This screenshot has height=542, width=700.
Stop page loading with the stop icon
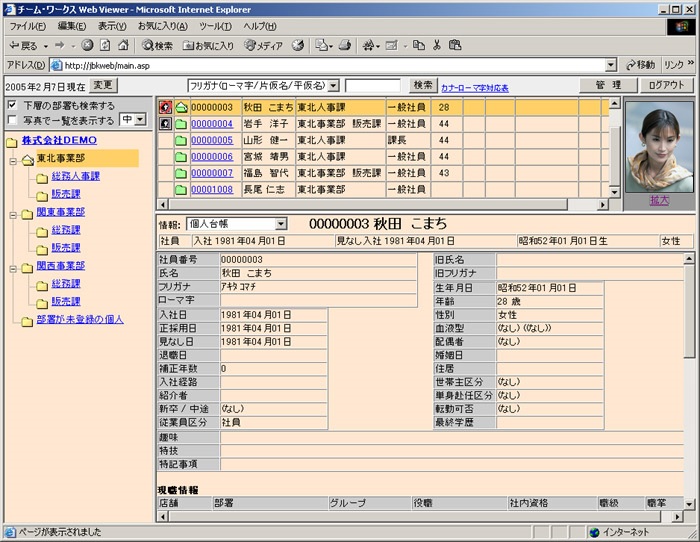[88, 45]
